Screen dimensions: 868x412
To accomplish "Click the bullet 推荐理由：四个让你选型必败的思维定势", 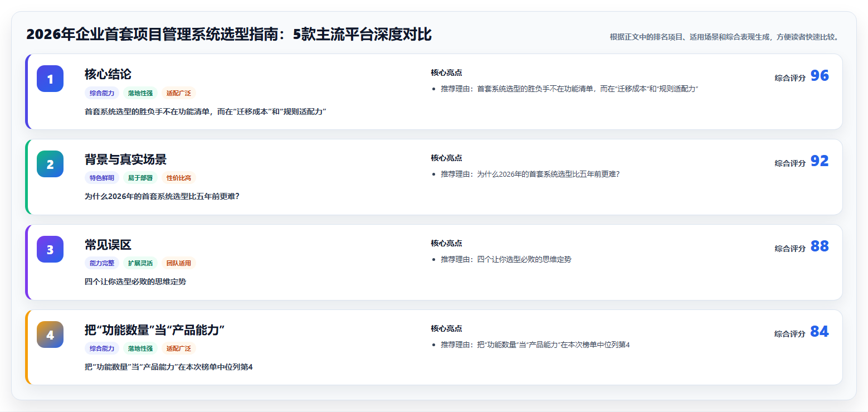I will (506, 259).
